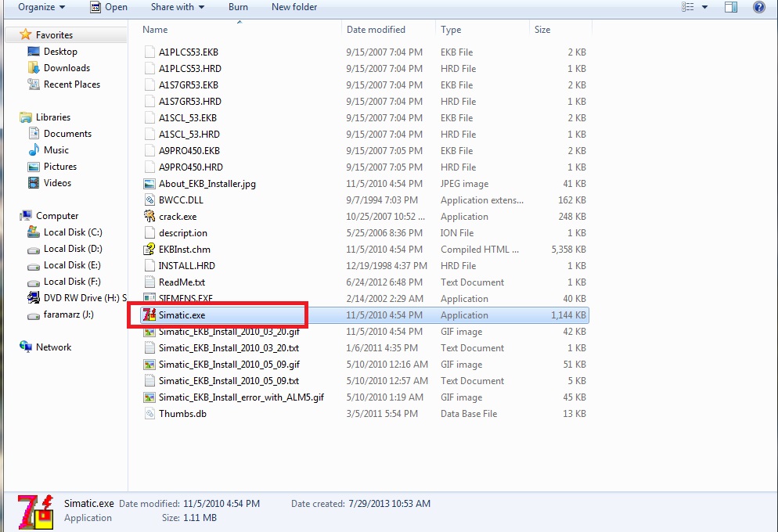
Task: Click the ReadMe.txt document icon
Action: pyautogui.click(x=149, y=282)
